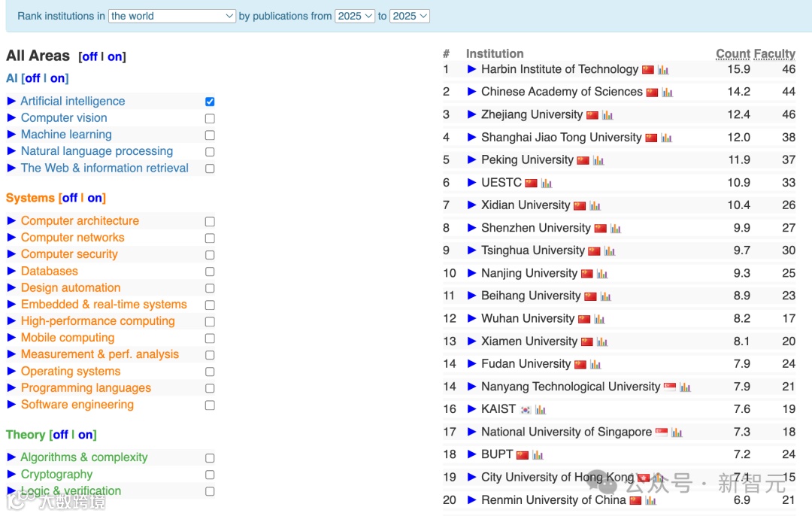Enable the Design automation checkbox
Screen dimensions: 812x516
(x=210, y=288)
